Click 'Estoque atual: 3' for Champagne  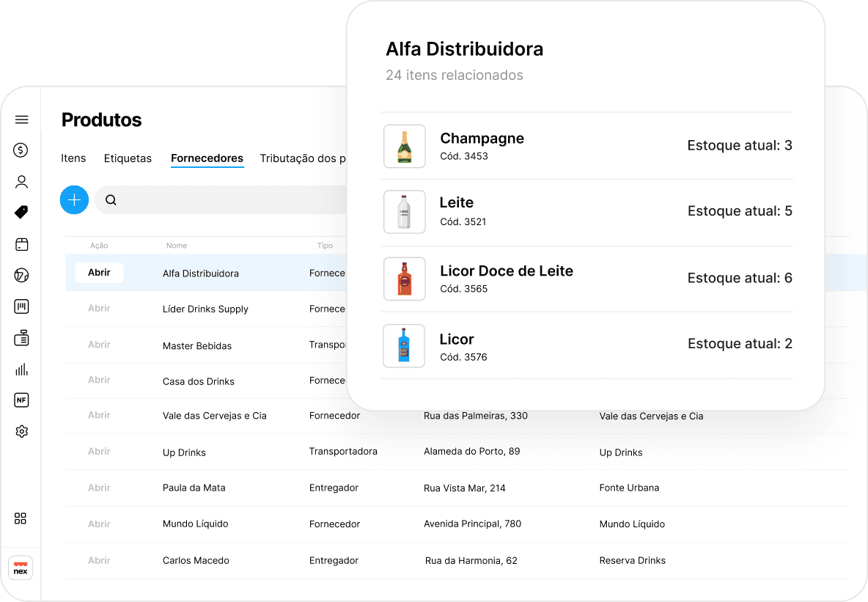click(740, 145)
